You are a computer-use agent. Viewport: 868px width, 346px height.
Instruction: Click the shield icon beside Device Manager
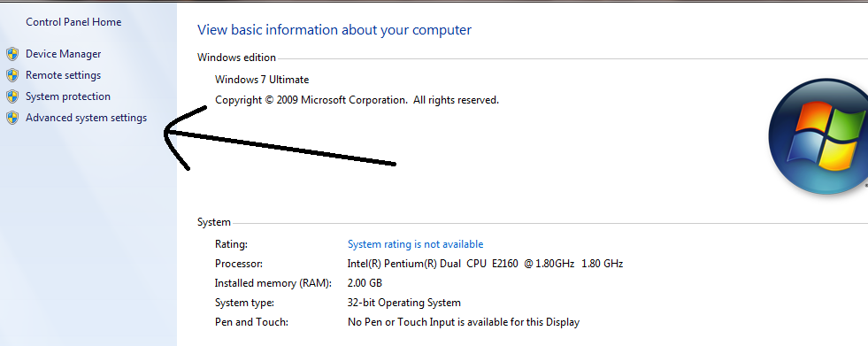tap(12, 54)
